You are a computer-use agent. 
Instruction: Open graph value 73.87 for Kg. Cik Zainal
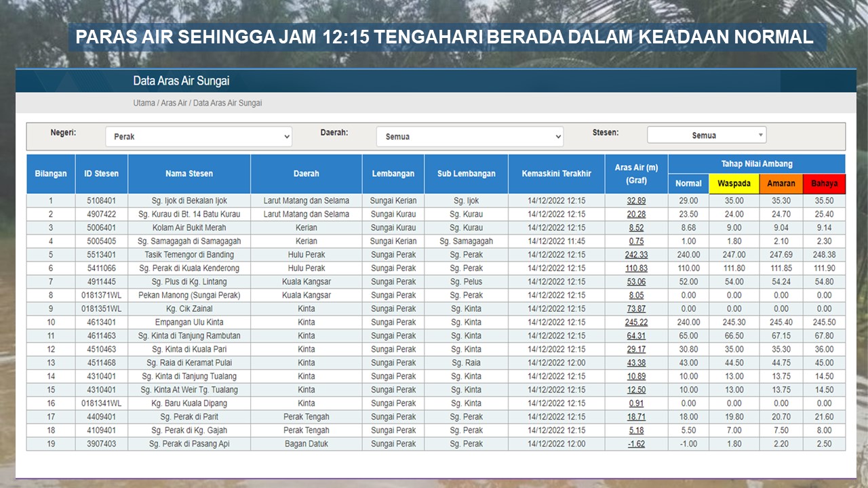coord(636,309)
